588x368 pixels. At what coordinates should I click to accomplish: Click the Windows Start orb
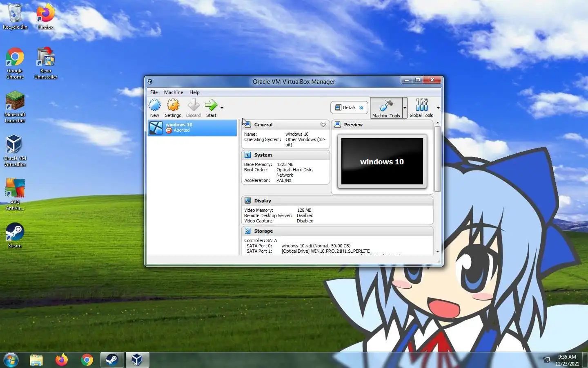pos(11,360)
